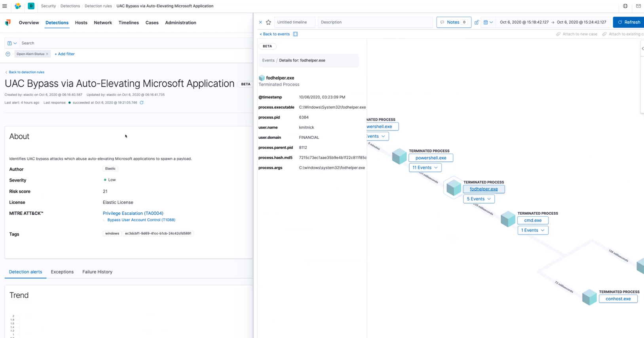Click Attach to new case
This screenshot has height=338, width=644.
click(577, 34)
